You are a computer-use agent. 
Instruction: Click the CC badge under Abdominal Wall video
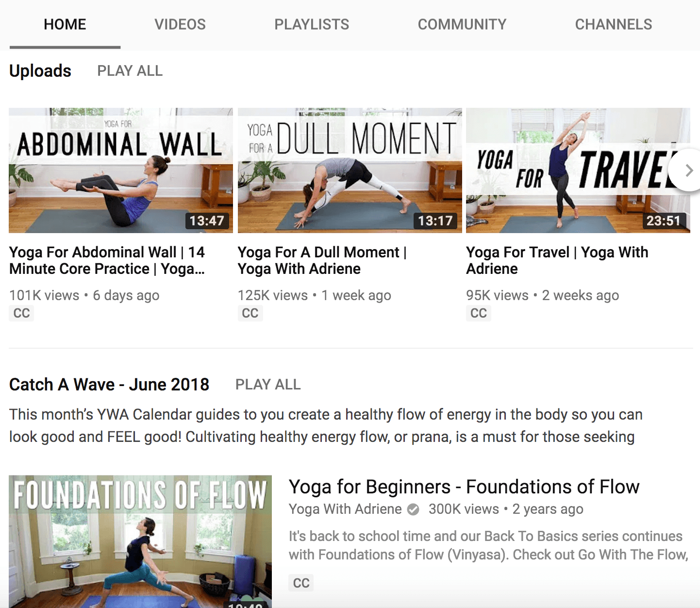click(21, 313)
